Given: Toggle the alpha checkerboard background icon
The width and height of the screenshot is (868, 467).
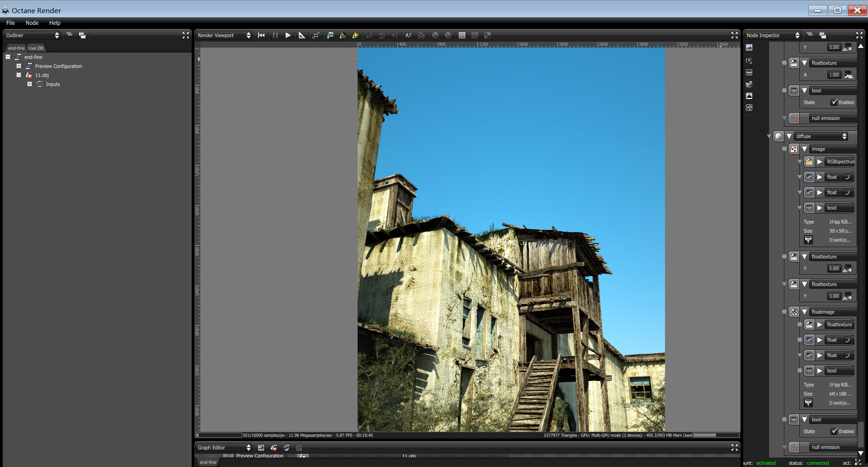Looking at the screenshot, I should tap(475, 35).
